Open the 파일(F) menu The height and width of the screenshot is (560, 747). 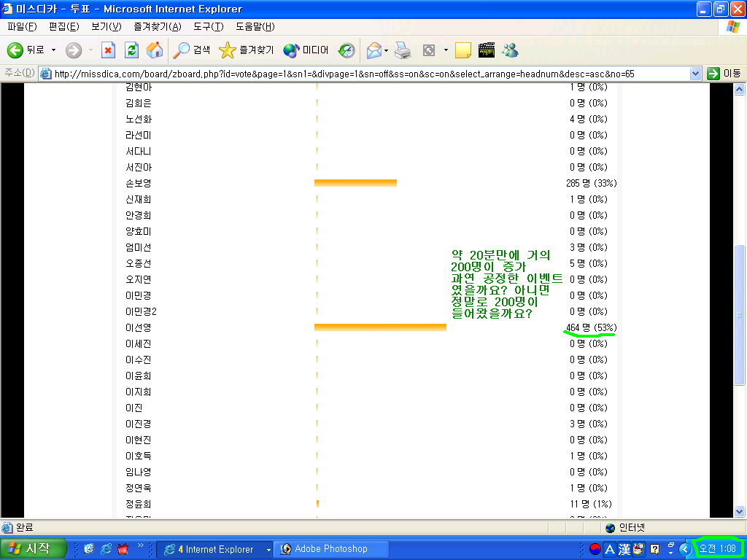[x=22, y=27]
